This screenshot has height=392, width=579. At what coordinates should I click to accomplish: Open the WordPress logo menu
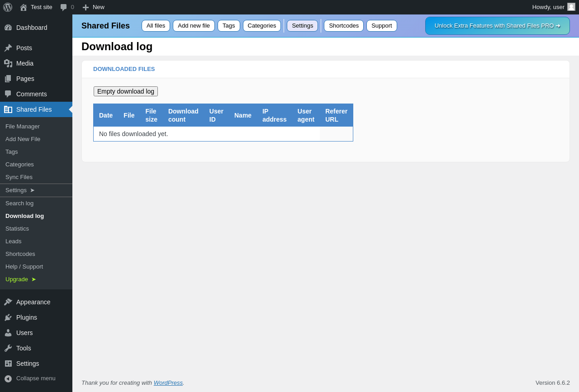coord(8,7)
